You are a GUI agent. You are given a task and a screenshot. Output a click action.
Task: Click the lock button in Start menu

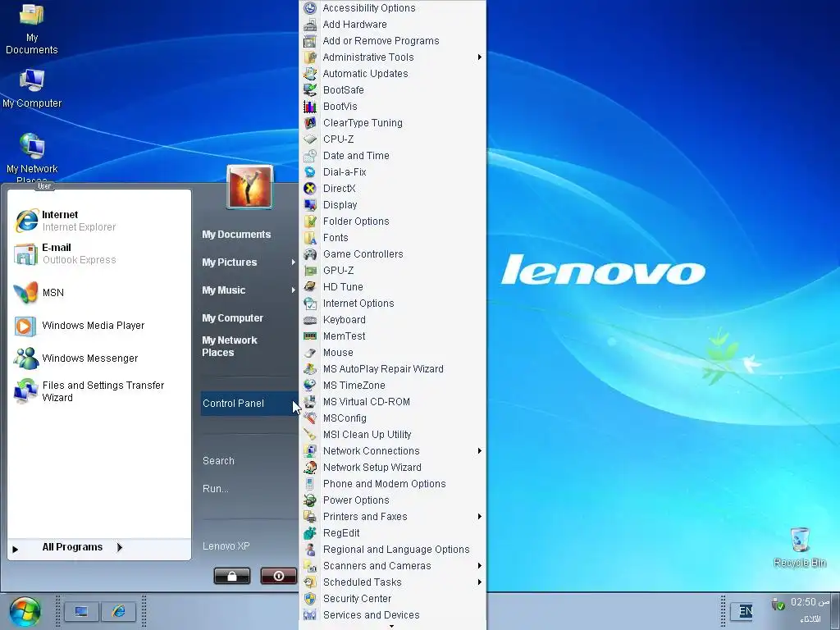pyautogui.click(x=232, y=576)
